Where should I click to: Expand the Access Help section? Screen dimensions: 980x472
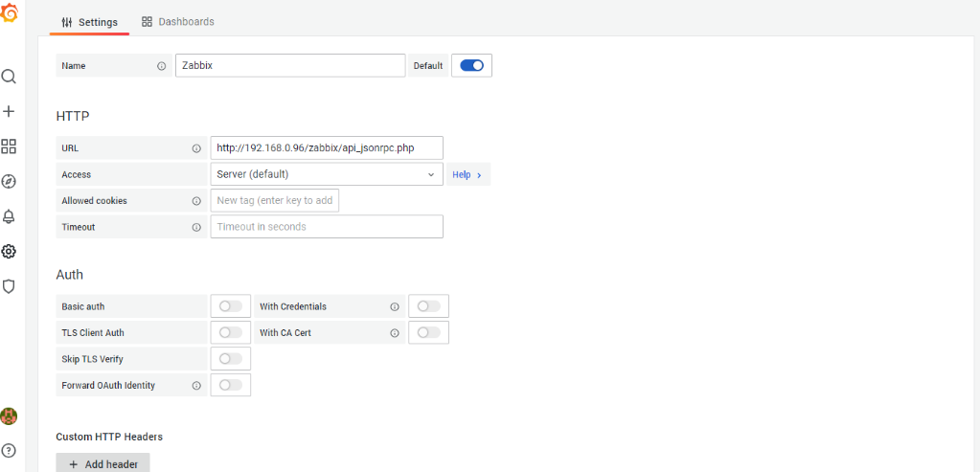(x=468, y=175)
